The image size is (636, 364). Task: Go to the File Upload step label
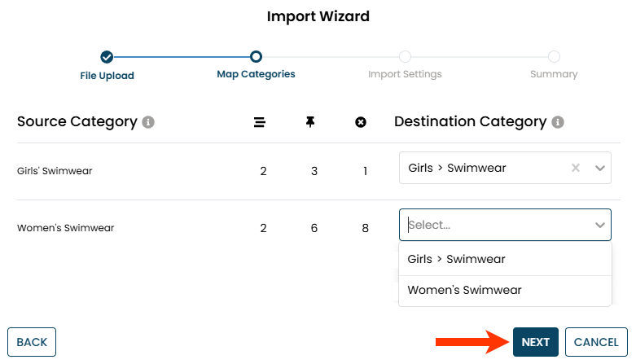click(107, 76)
